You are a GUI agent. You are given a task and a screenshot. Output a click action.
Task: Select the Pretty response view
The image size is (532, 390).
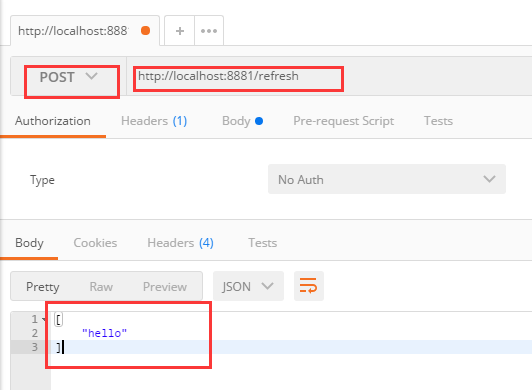(43, 287)
